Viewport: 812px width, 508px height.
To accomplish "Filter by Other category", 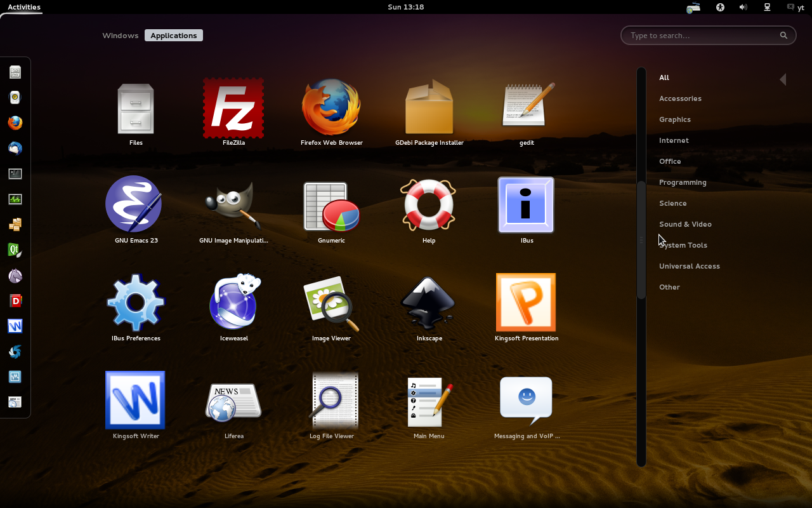I will [x=669, y=287].
